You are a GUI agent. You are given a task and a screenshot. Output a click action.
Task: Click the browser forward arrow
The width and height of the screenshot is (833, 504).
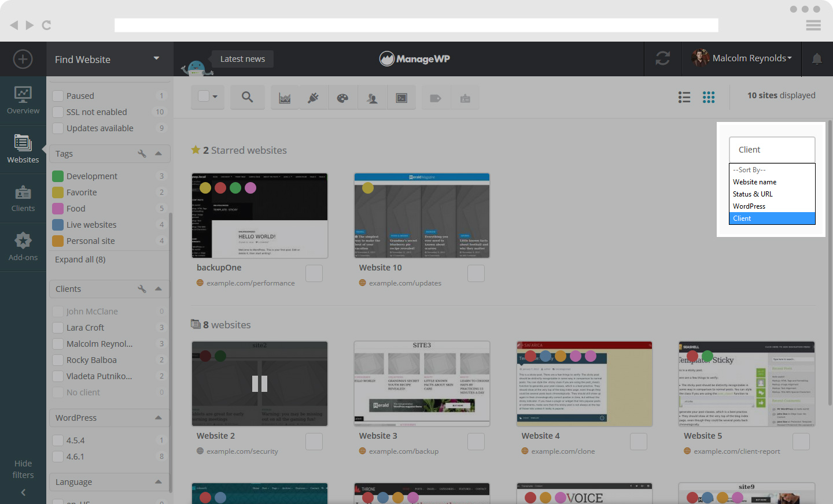click(30, 25)
